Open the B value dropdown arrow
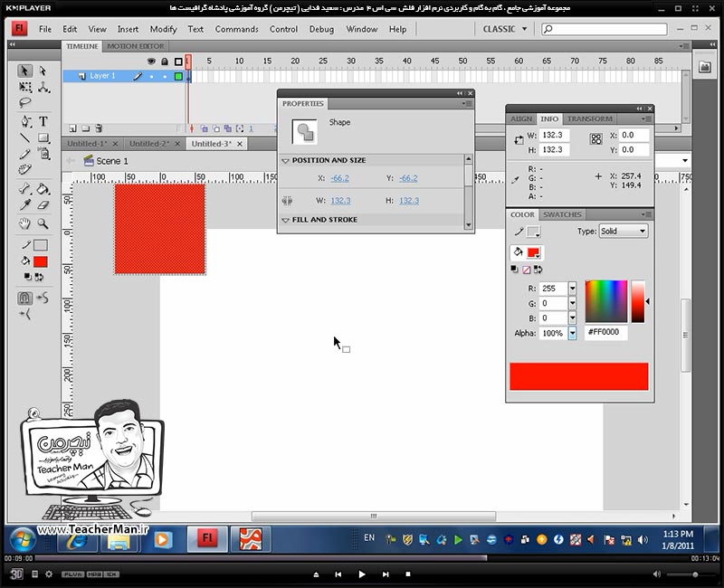This screenshot has width=724, height=588. point(572,318)
